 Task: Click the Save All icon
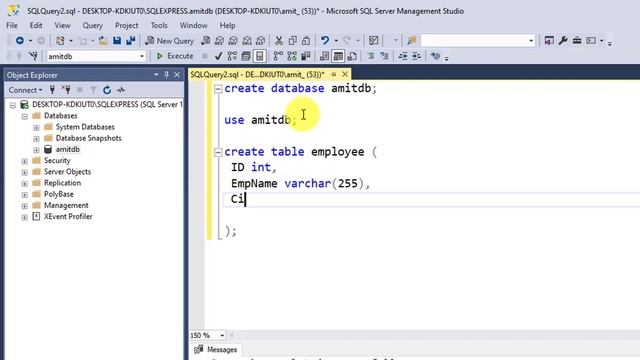point(131,40)
